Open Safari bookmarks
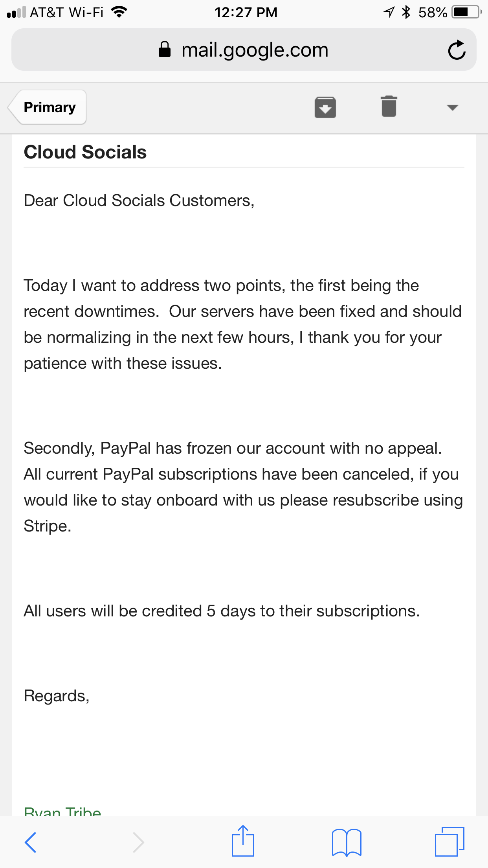Viewport: 488px width, 868px height. pos(346,842)
